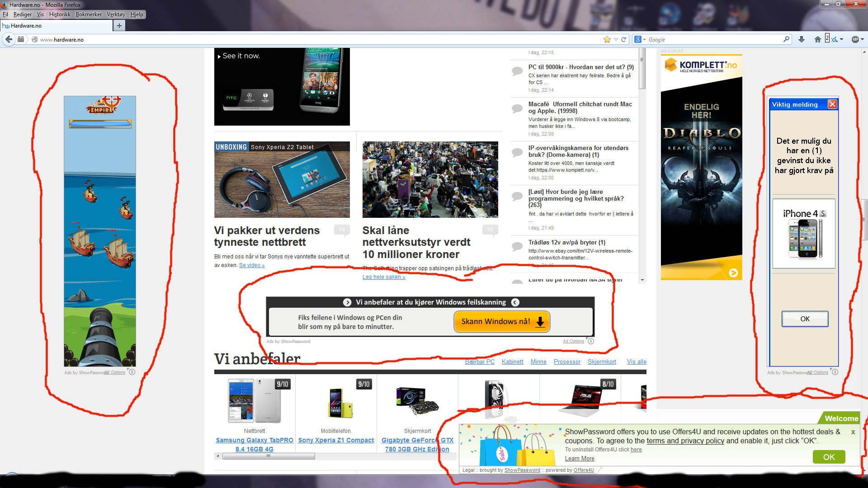Click Skann Windows nå! button

[x=502, y=322]
